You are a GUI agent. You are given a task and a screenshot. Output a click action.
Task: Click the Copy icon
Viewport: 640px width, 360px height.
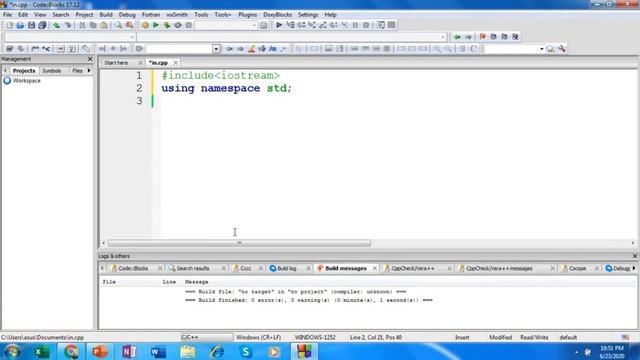pyautogui.click(x=93, y=25)
